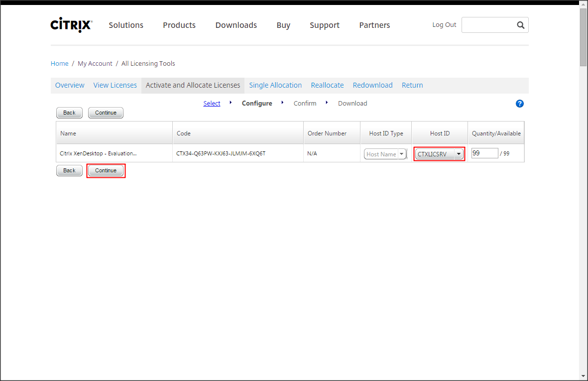Go to the Reallocate tab

(x=327, y=85)
